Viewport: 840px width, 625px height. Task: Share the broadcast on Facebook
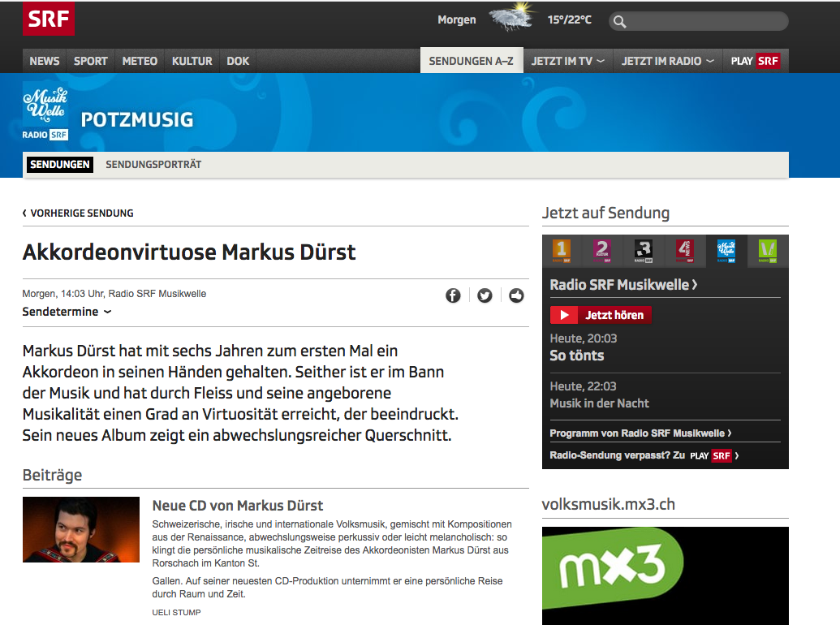click(453, 295)
